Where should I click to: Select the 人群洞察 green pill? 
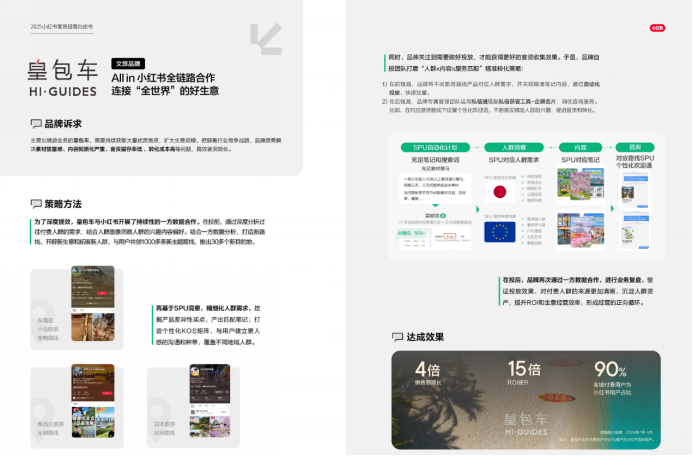pos(514,147)
